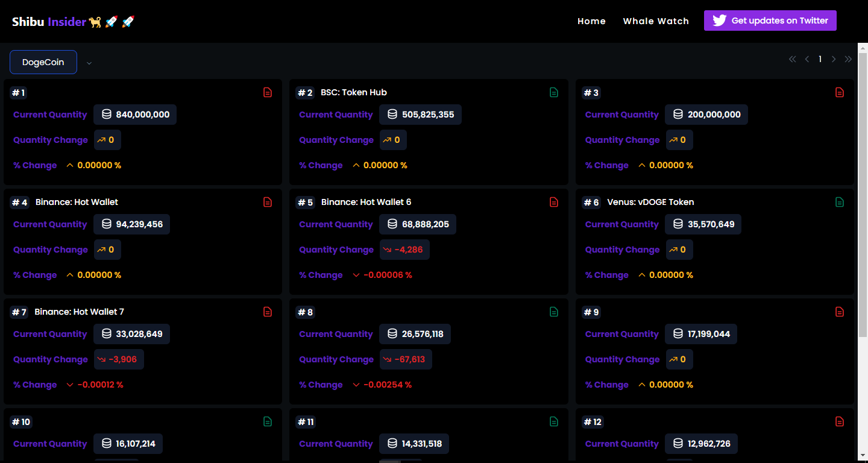The width and height of the screenshot is (868, 463).
Task: Open the green document icon on card #11
Action: coord(554,421)
